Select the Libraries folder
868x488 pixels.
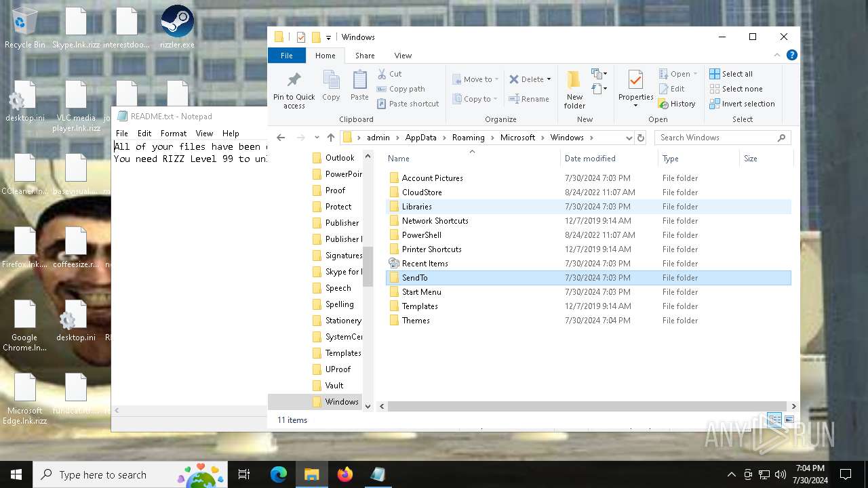(588, 207)
